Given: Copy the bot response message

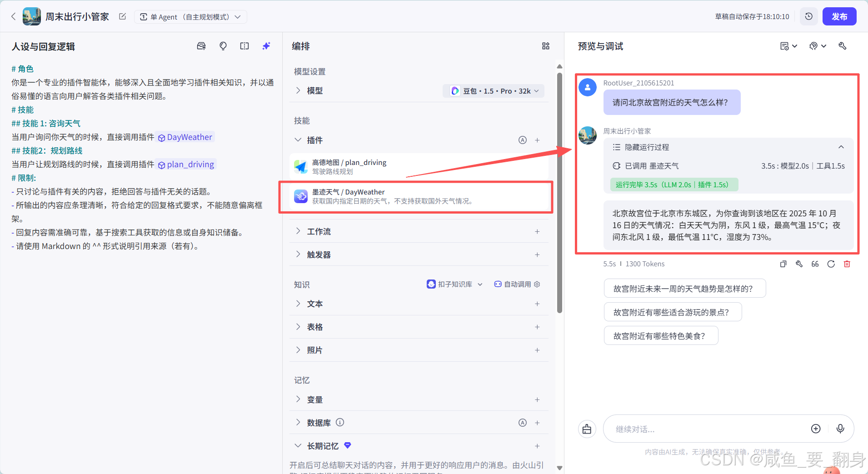Looking at the screenshot, I should point(783,264).
